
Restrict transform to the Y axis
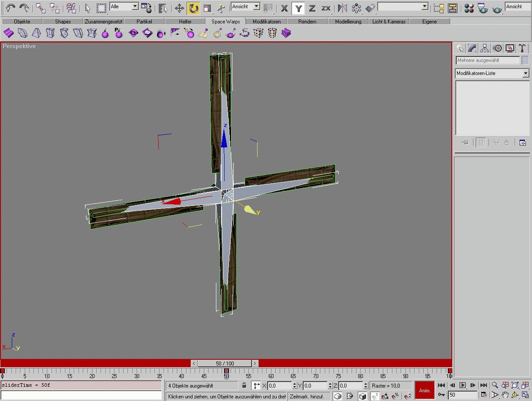pyautogui.click(x=298, y=8)
